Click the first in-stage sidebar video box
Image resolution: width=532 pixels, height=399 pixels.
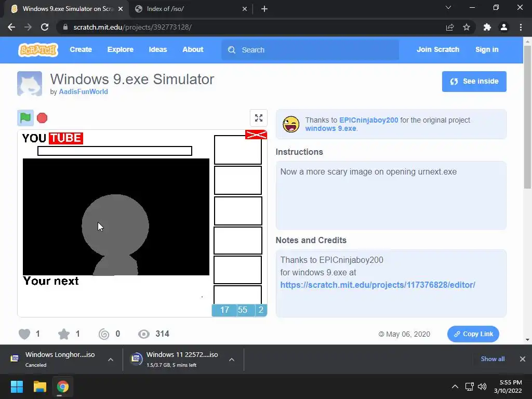coord(238,150)
